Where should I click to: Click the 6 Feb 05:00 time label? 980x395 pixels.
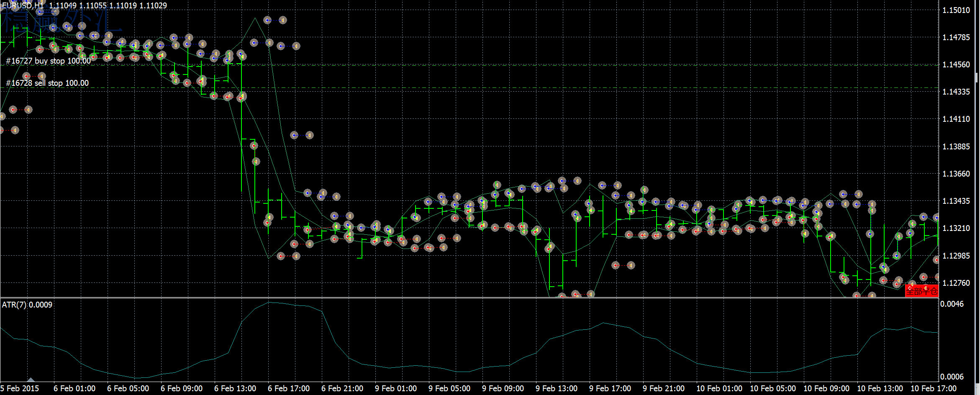coord(128,388)
